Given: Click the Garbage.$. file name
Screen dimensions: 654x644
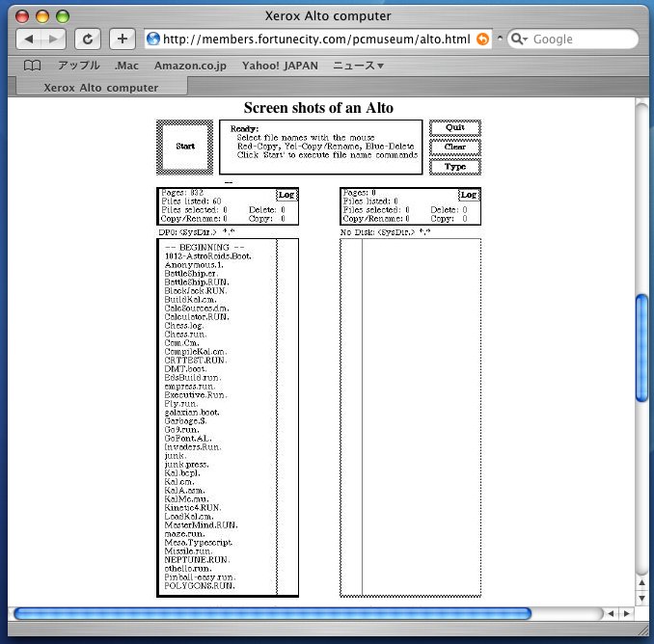Looking at the screenshot, I should click(x=185, y=421).
